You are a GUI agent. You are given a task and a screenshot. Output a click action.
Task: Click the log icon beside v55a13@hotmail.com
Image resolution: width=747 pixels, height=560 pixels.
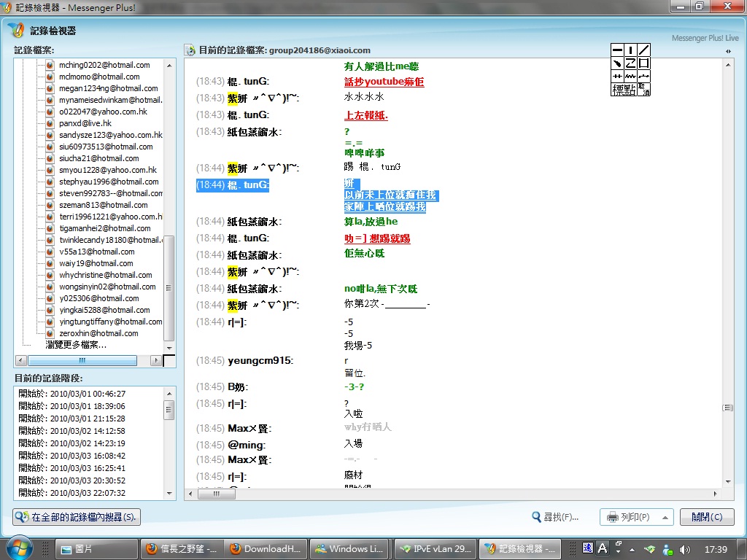tap(50, 252)
